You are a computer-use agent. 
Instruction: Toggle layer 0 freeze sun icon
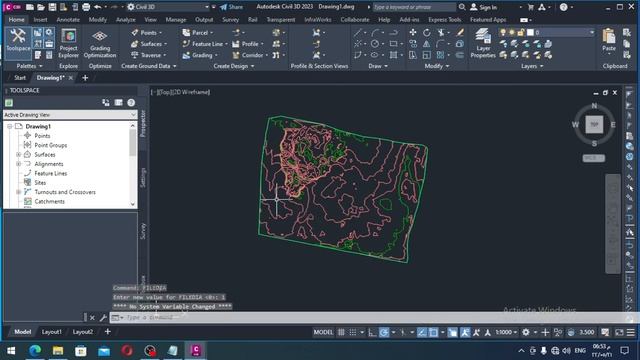(x=512, y=32)
